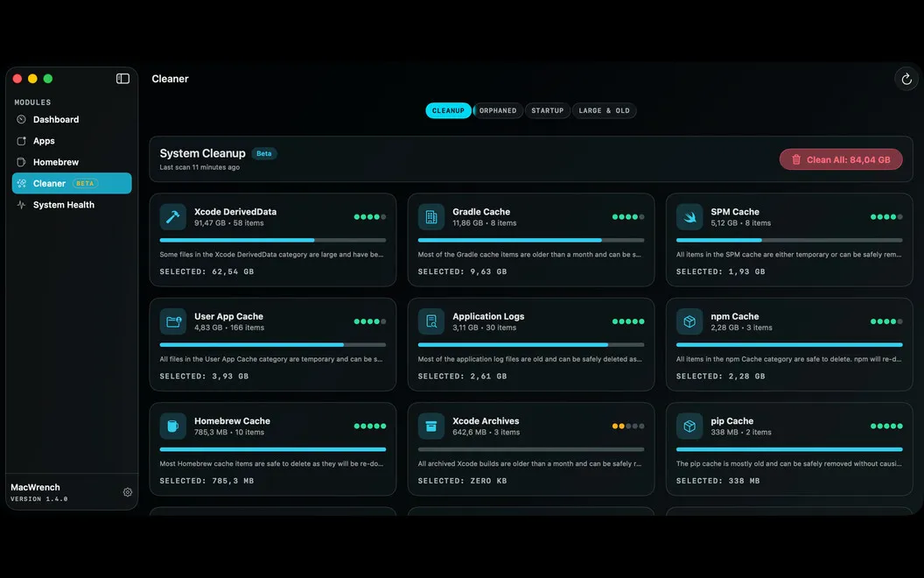Open the Cleaner module in sidebar

click(x=72, y=183)
